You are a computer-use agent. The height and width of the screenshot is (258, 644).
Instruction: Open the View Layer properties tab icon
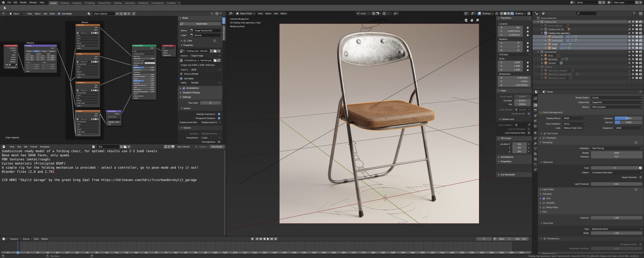535,115
